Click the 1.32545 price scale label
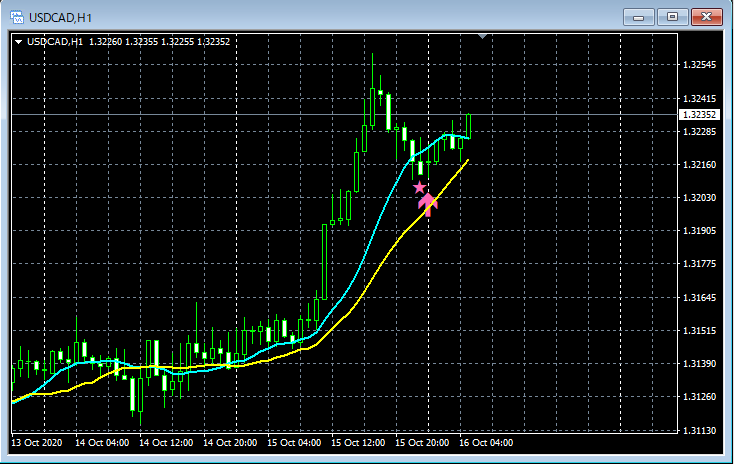 699,65
